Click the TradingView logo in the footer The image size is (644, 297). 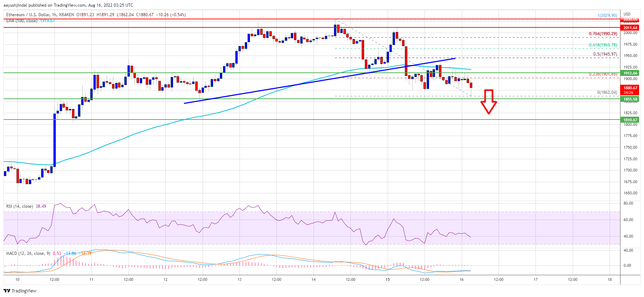pos(20,291)
